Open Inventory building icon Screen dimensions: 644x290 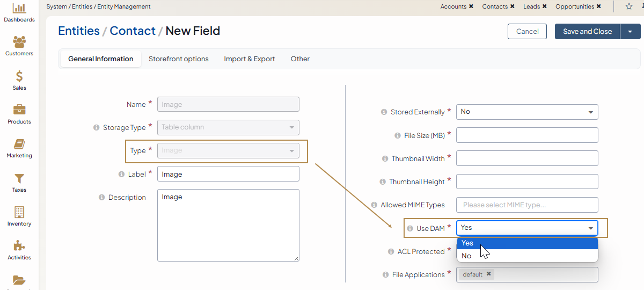tap(19, 212)
